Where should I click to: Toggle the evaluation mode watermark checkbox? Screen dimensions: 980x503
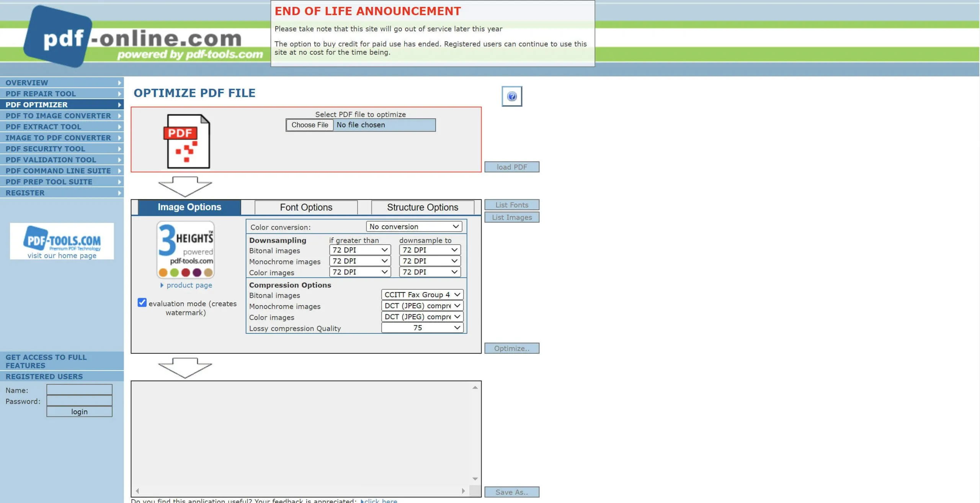[x=142, y=302]
